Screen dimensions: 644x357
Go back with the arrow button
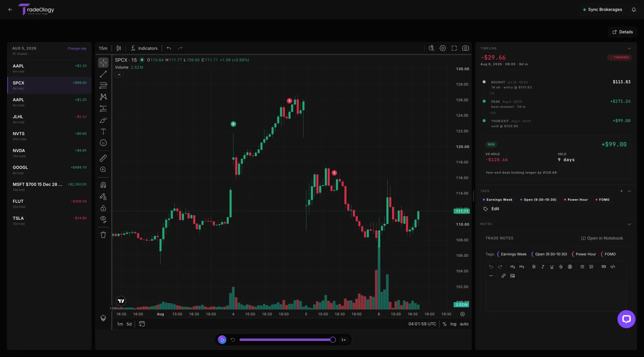10,10
